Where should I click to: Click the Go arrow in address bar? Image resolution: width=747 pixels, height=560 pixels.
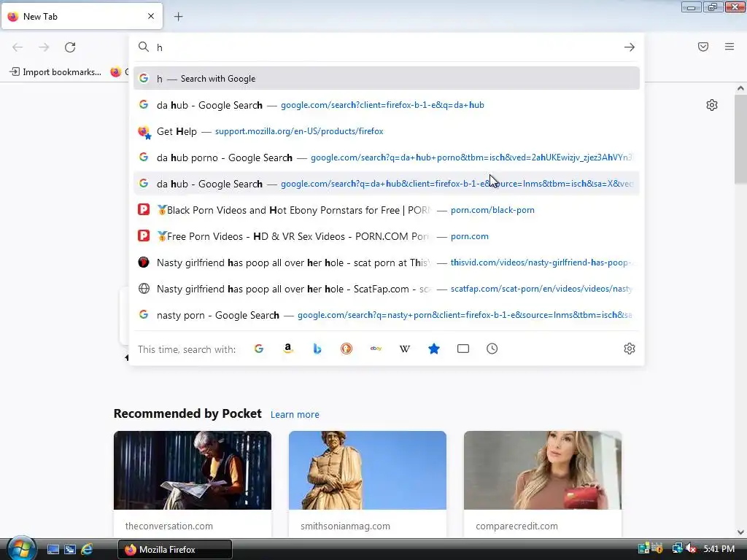[630, 47]
